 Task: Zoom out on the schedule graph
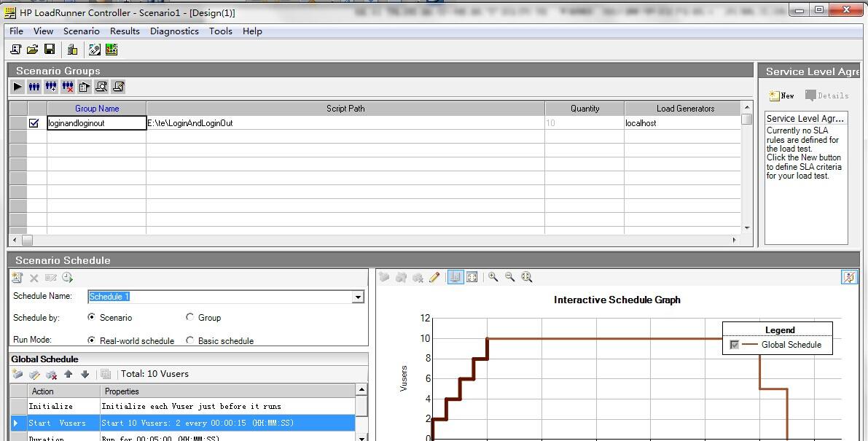[510, 277]
